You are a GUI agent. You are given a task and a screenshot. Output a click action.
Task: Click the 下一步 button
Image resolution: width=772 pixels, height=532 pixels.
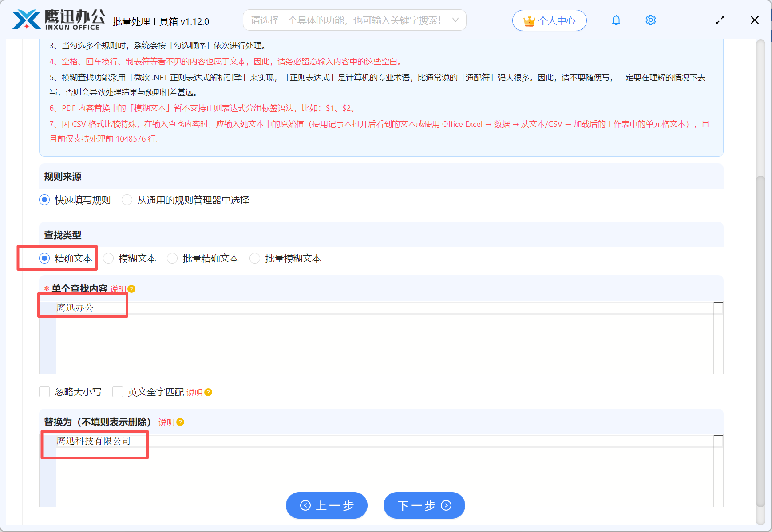424,505
